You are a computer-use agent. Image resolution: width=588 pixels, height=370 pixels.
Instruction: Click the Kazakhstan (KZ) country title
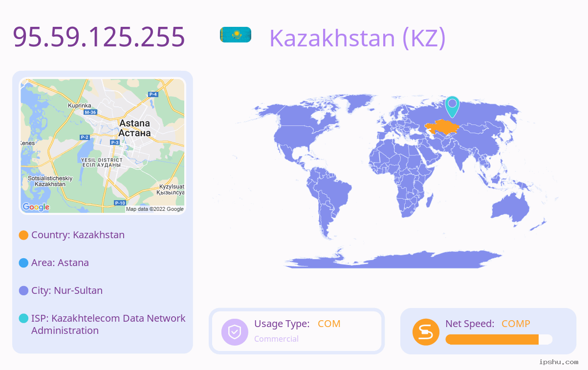click(357, 38)
